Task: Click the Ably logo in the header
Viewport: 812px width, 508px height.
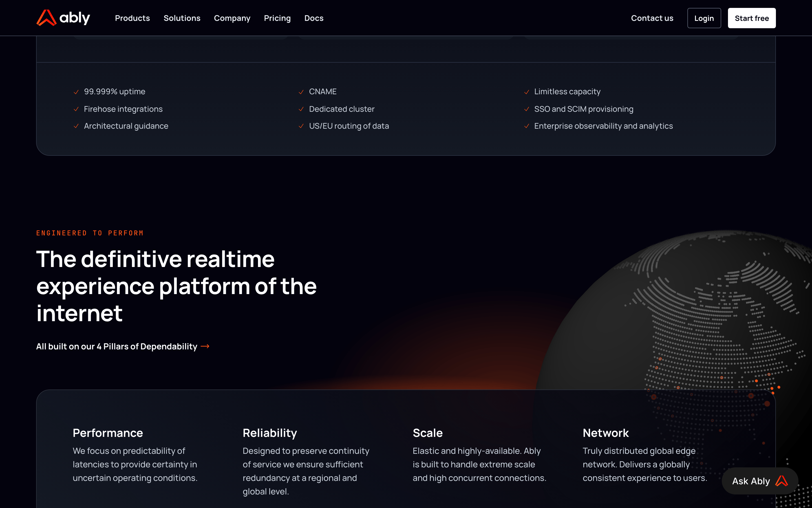Action: (x=63, y=18)
